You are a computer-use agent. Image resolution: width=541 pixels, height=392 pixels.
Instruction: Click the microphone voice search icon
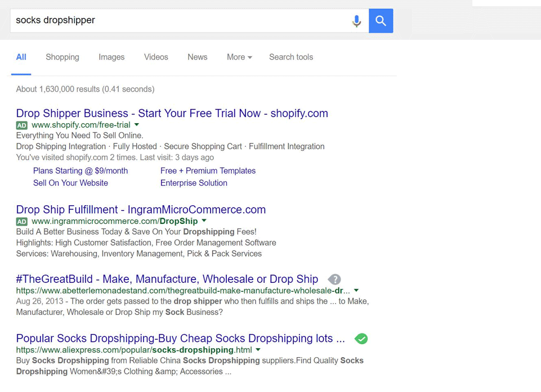pyautogui.click(x=356, y=21)
